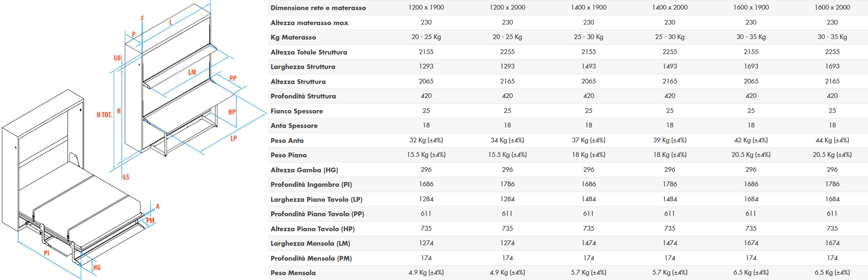The width and height of the screenshot is (868, 280).
Task: Click the PM label near bed shelf
Action: pos(150,221)
